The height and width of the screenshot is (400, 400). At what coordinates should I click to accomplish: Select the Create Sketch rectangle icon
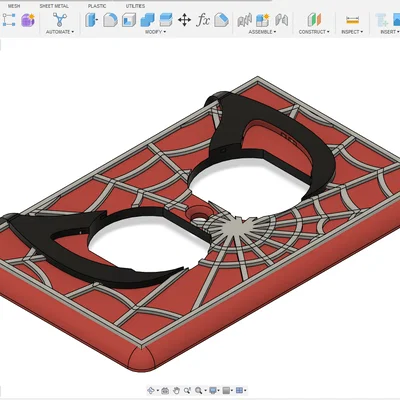tap(9, 20)
